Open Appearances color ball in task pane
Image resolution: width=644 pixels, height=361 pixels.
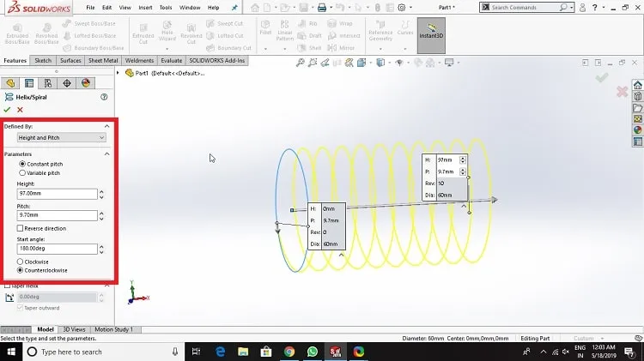tap(637, 130)
